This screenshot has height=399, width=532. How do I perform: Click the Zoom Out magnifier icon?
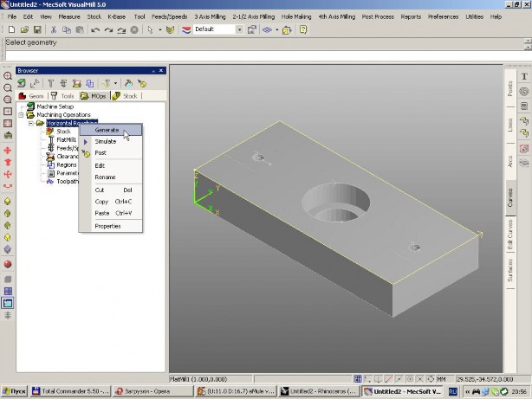point(8,87)
